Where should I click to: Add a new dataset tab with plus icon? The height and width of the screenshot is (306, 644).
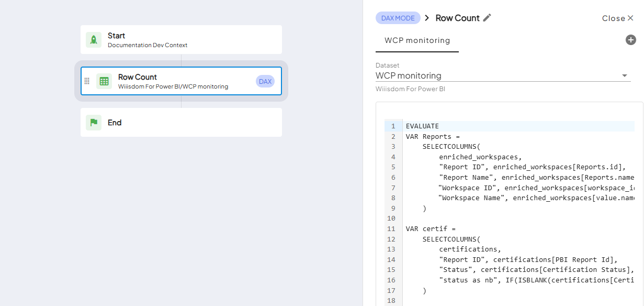pyautogui.click(x=631, y=40)
